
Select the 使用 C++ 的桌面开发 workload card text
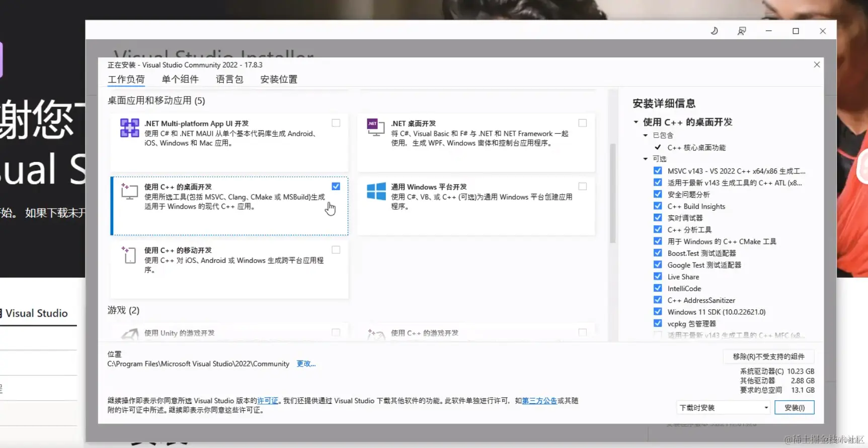(x=234, y=197)
